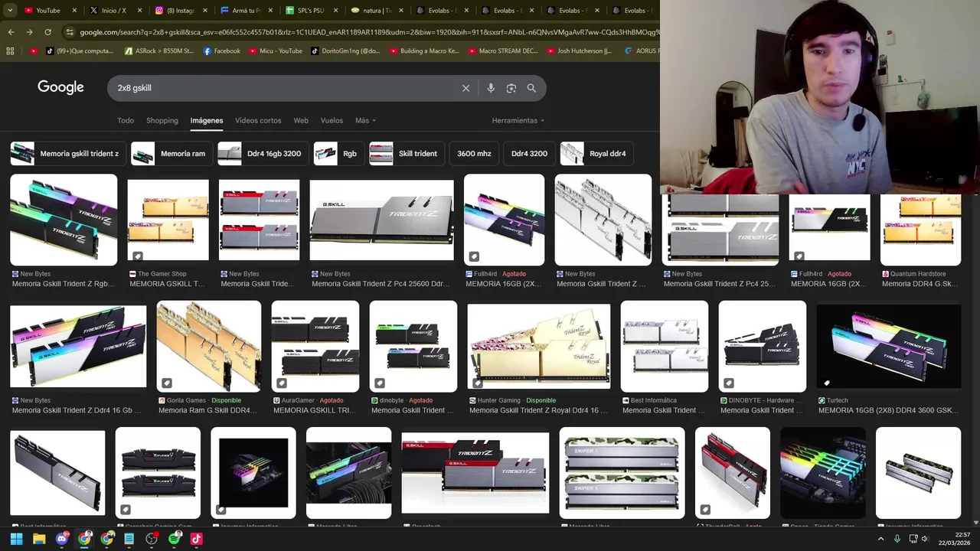Go back with the browser back arrow
This screenshot has height=551, width=980.
(x=11, y=32)
